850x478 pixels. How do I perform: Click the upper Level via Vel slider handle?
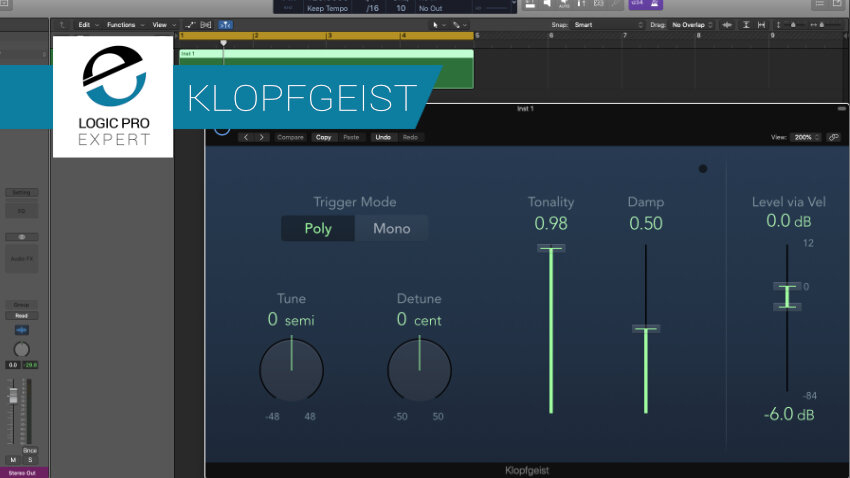point(787,286)
